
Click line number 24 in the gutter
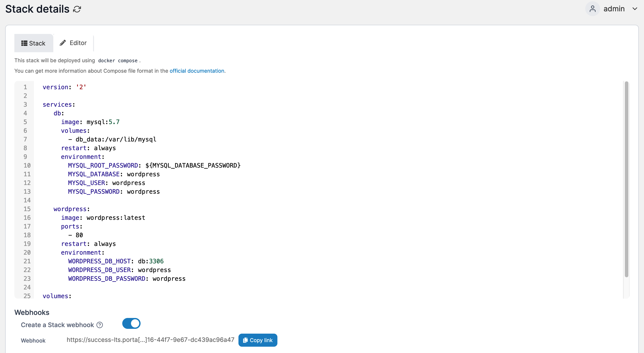pos(27,287)
